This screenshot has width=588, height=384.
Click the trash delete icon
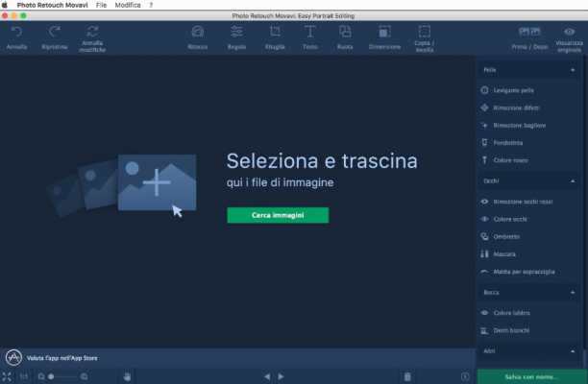coord(407,376)
